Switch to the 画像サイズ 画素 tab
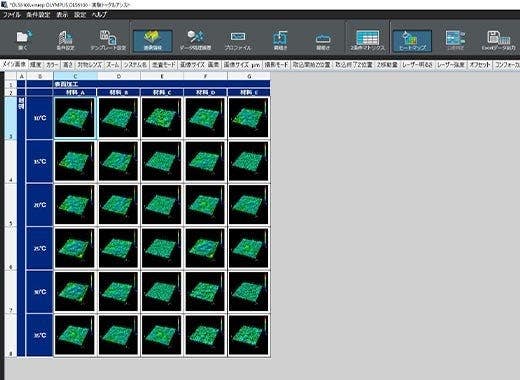Image resolution: width=520 pixels, height=380 pixels. pyautogui.click(x=200, y=65)
